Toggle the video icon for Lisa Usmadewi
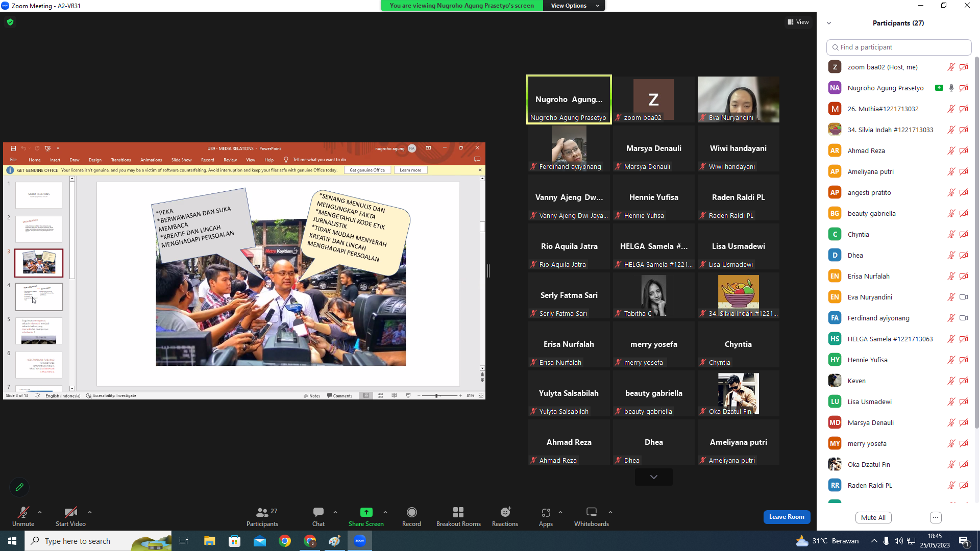 [x=964, y=402]
